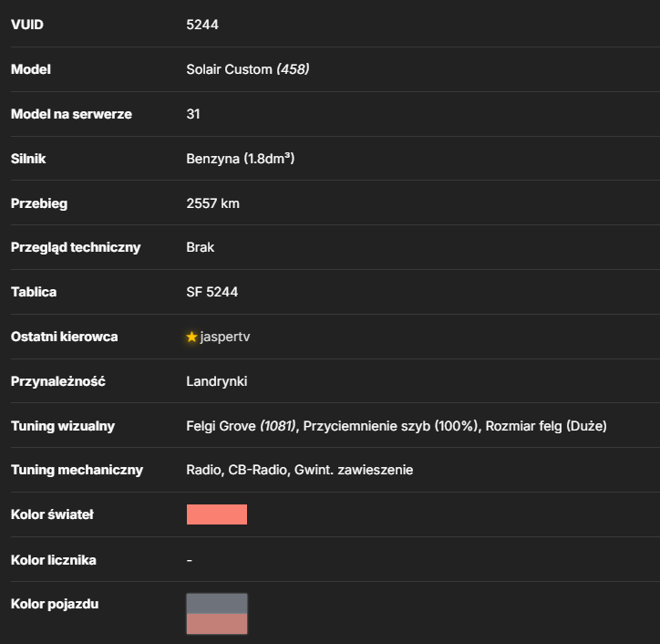
Task: Click the Przynależność row label
Action: point(58,381)
